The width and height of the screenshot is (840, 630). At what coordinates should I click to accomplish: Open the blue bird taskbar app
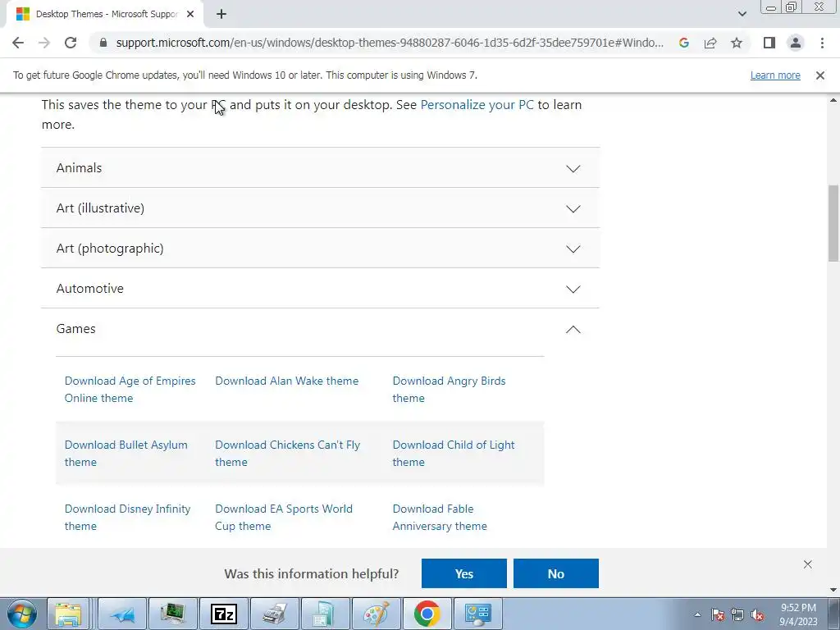(x=122, y=614)
